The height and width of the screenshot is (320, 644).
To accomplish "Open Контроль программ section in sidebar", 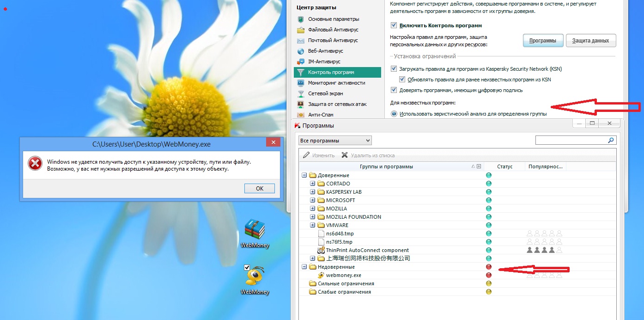I will 337,72.
